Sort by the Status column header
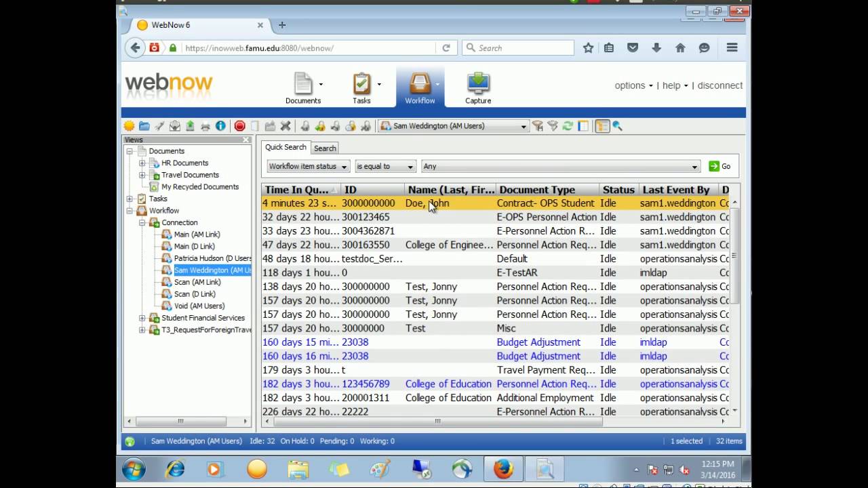The image size is (868, 488). (620, 190)
